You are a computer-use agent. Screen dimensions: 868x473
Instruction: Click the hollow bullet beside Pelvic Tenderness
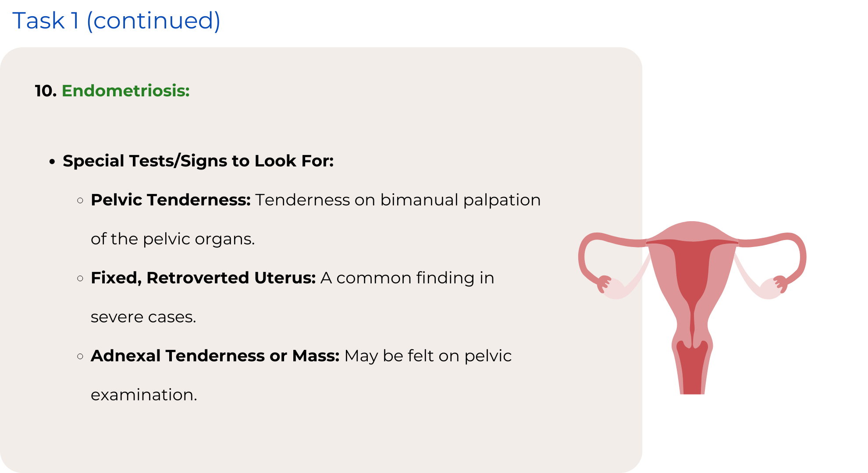(x=80, y=201)
